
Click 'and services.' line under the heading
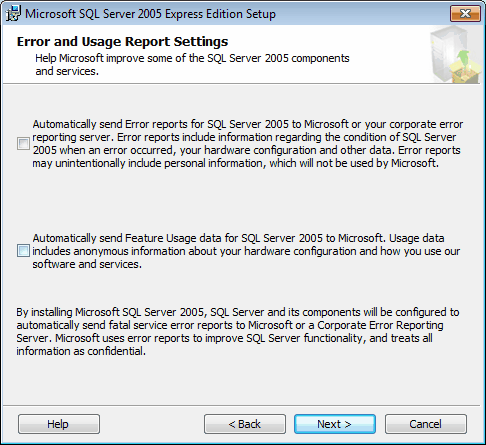click(67, 71)
